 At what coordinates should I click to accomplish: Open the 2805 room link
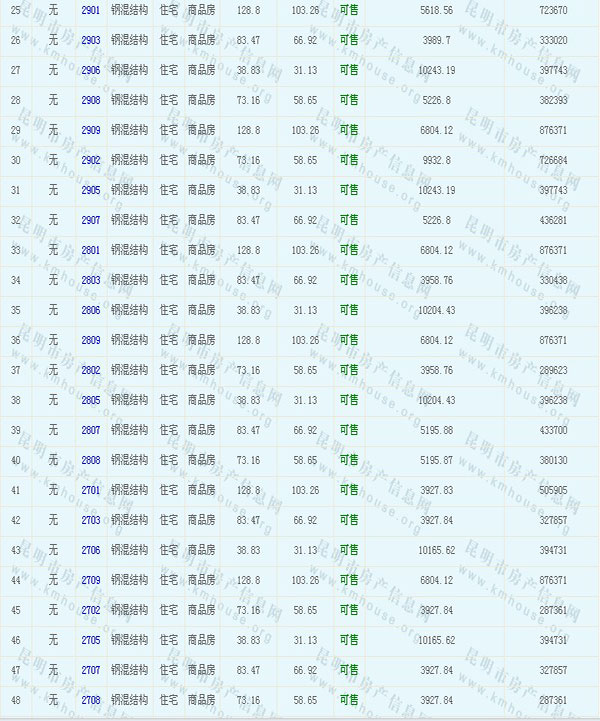tap(91, 400)
